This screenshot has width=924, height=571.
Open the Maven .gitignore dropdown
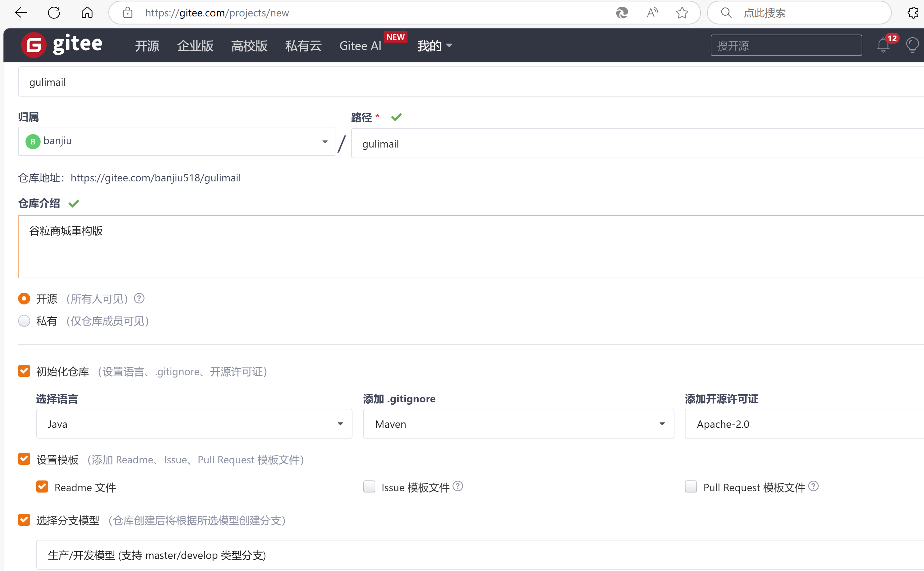[x=518, y=424]
